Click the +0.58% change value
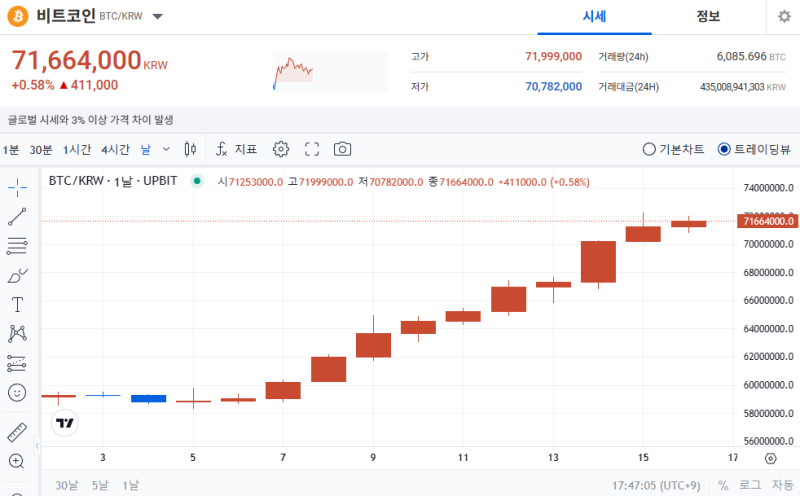 (33, 85)
